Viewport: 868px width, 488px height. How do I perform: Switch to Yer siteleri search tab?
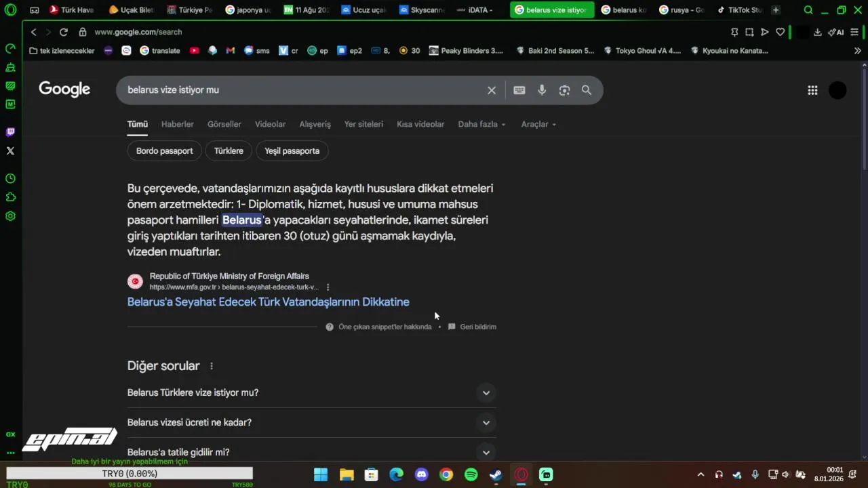pyautogui.click(x=363, y=124)
